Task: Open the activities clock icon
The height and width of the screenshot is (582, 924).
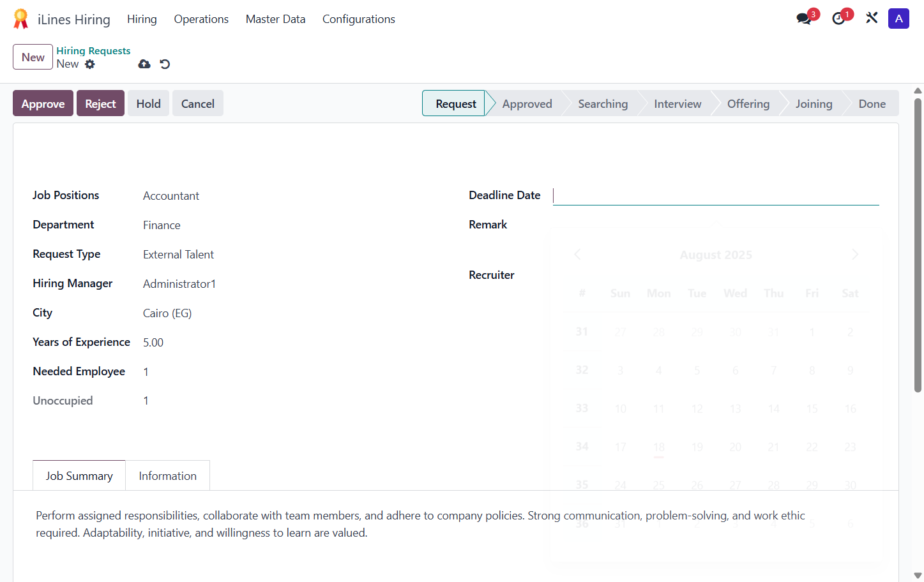Action: pos(838,19)
